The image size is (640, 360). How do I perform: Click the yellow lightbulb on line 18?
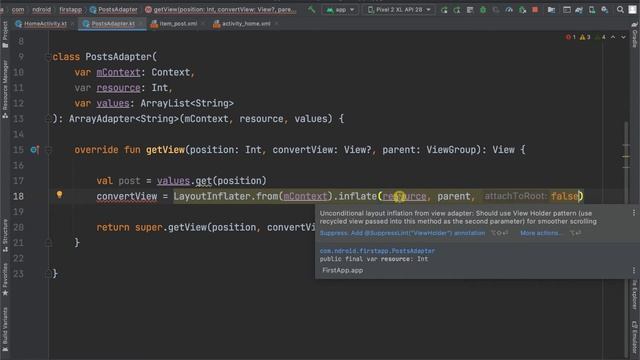(x=59, y=195)
